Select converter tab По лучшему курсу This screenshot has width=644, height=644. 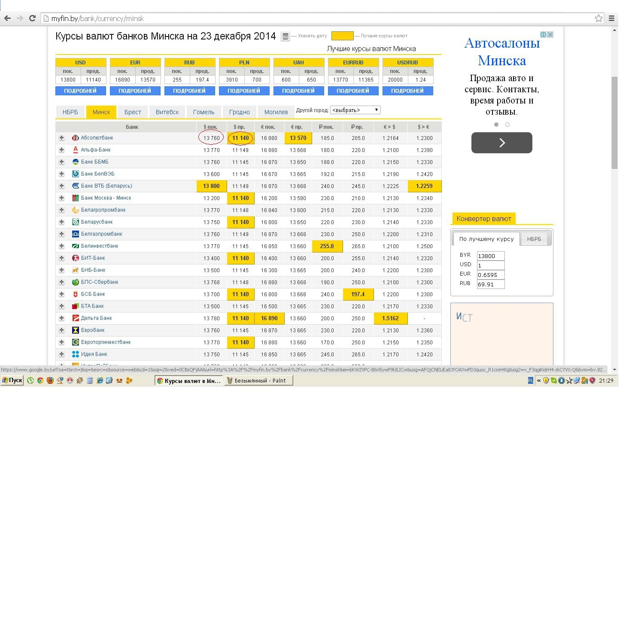pyautogui.click(x=486, y=239)
